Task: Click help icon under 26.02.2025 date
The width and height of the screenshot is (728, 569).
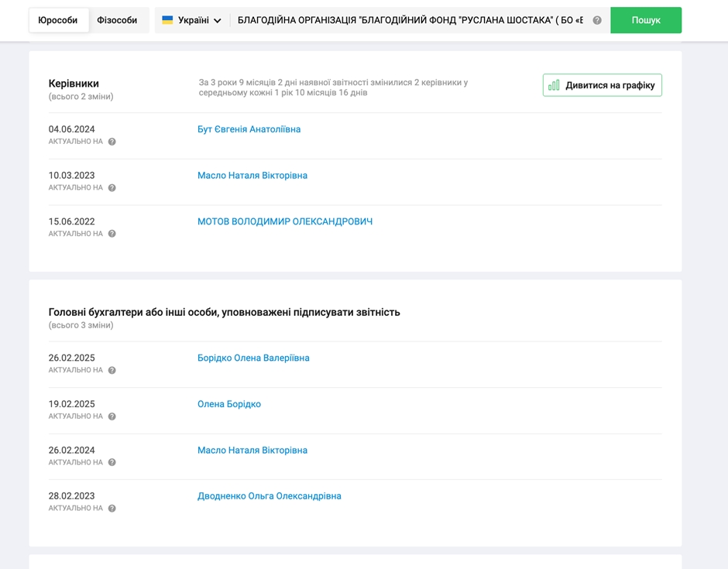Action: click(112, 371)
